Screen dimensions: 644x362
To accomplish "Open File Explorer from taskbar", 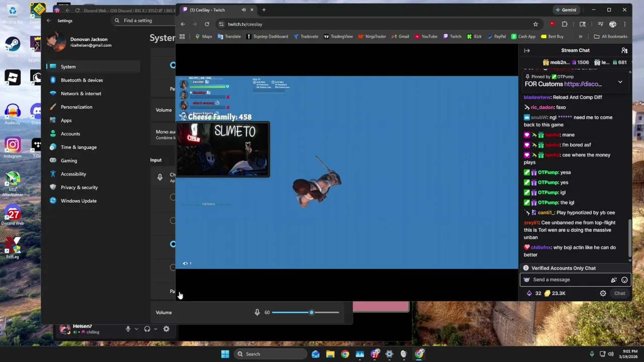I will (x=330, y=354).
